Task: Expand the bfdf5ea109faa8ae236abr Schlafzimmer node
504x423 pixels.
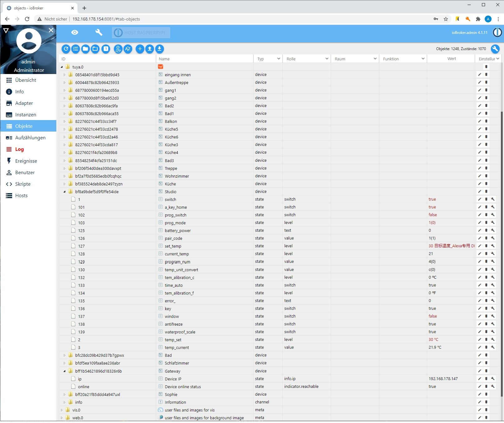Action: point(64,363)
